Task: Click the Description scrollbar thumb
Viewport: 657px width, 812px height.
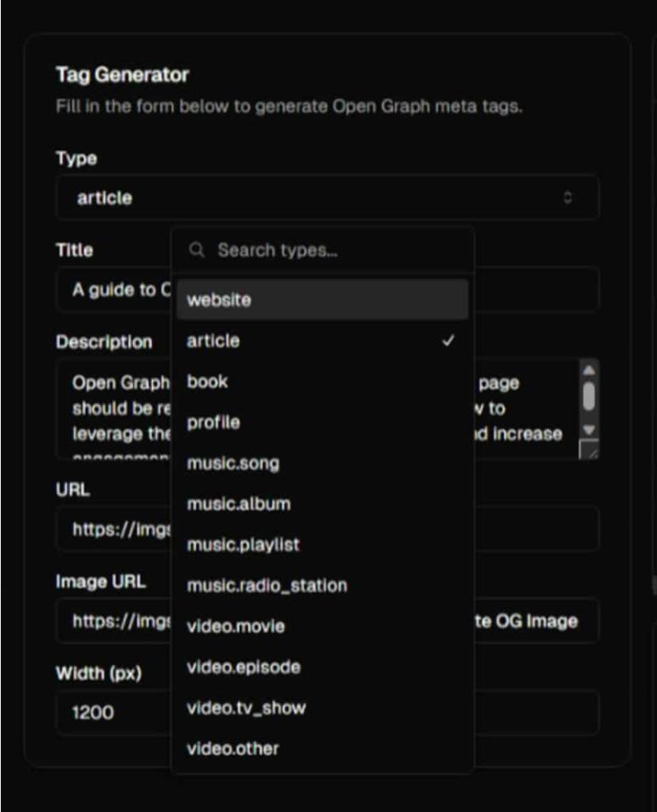Action: [589, 397]
